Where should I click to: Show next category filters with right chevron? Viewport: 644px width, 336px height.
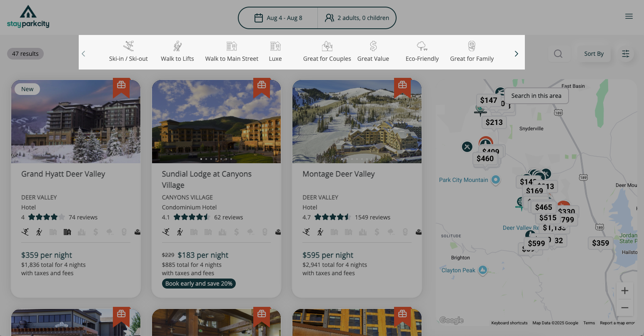coord(516,54)
